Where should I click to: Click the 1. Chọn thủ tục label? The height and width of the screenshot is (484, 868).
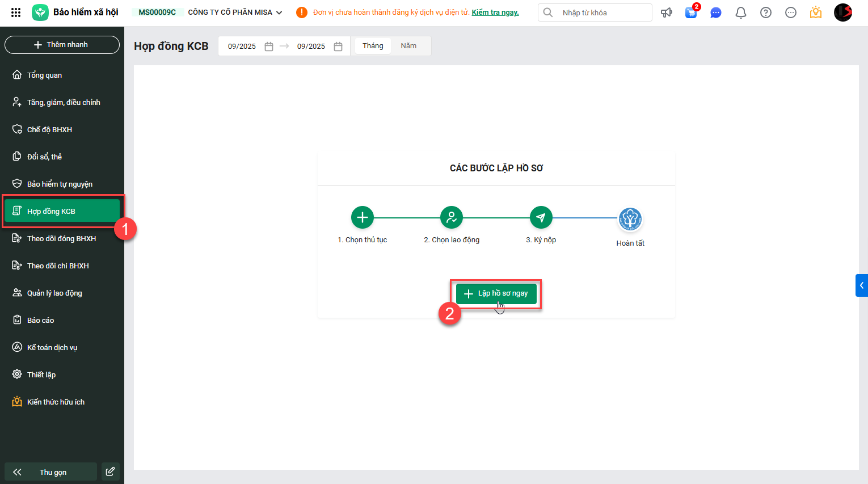[x=363, y=240]
